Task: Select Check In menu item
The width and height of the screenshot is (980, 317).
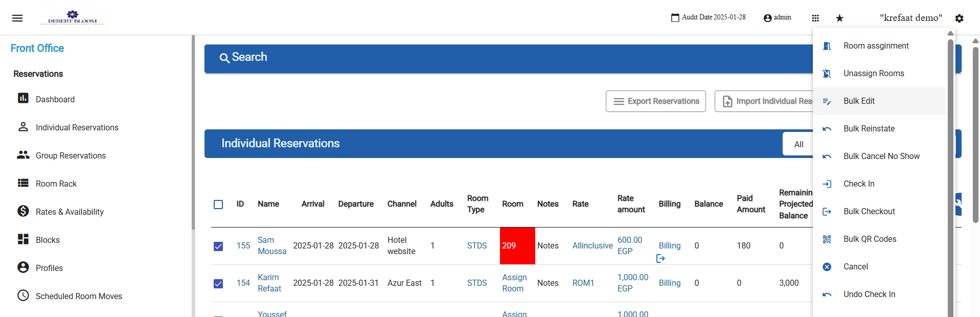Action: pos(879,184)
